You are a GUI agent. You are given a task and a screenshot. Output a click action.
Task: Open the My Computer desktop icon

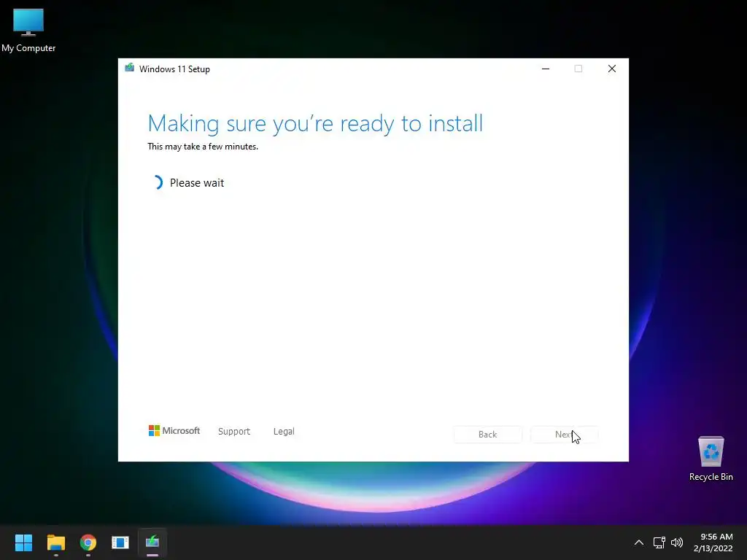coord(28,31)
